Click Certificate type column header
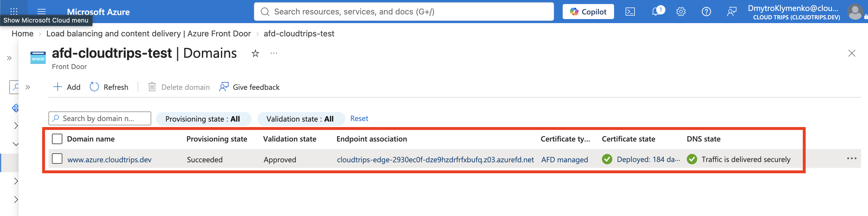Image resolution: width=868 pixels, height=216 pixels. [x=565, y=139]
